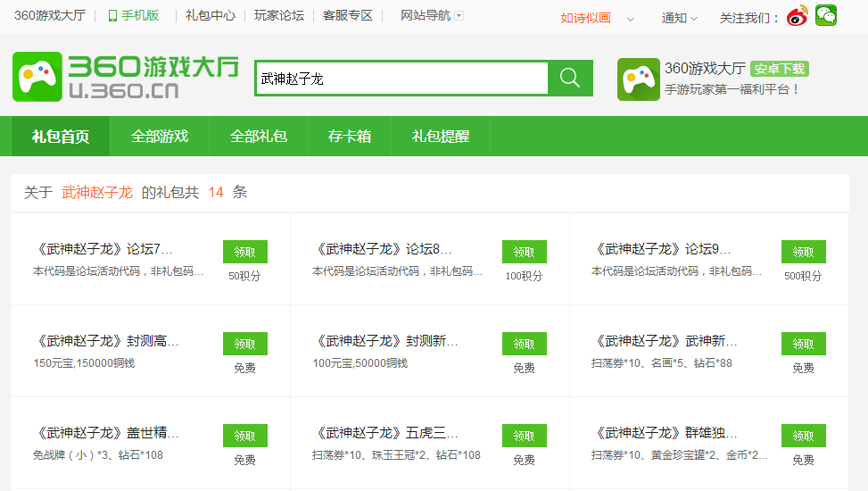Screen dimensions: 868x491
Task: Claim the 盖世精 gift pack
Action: pyautogui.click(x=245, y=436)
